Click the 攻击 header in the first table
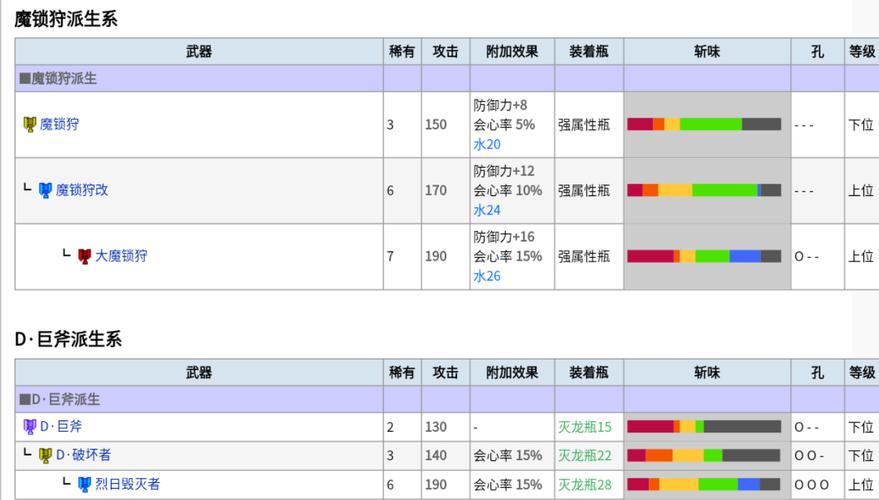Viewport: 879px width, 500px height. [x=446, y=52]
